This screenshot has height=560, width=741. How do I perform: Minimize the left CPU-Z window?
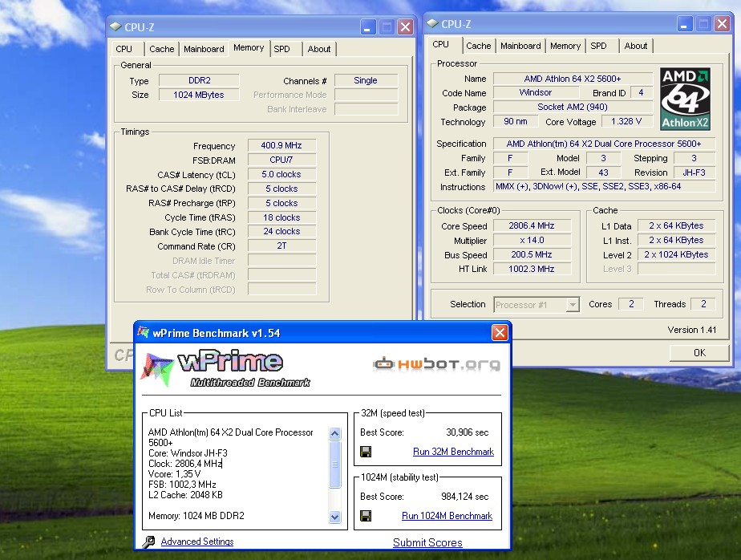[367, 27]
